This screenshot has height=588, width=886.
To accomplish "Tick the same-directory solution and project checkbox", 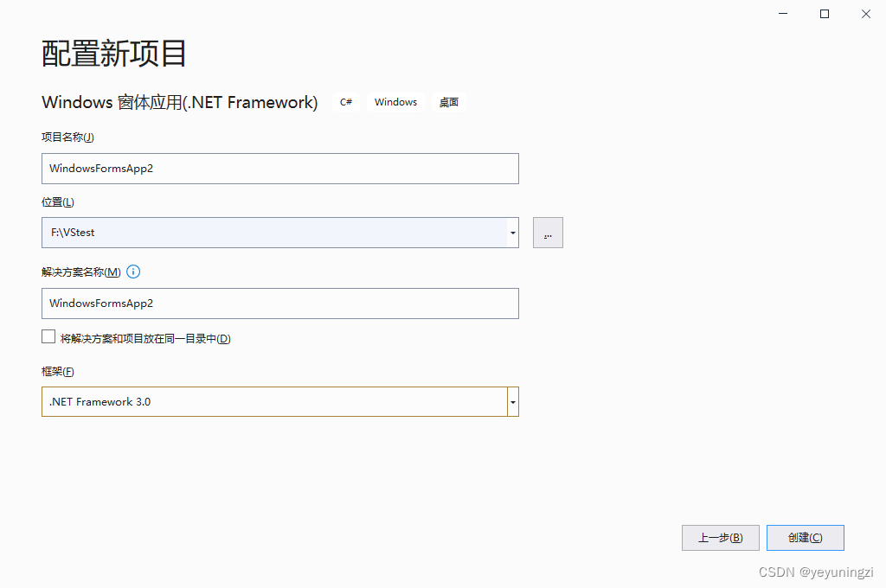I will pyautogui.click(x=48, y=336).
